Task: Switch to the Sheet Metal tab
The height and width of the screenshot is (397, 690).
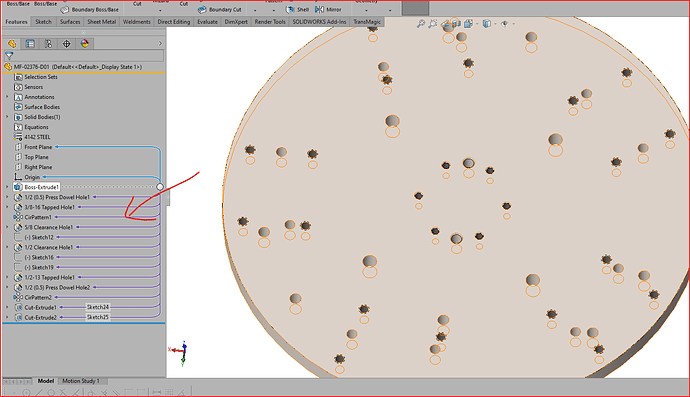Action: pos(101,22)
